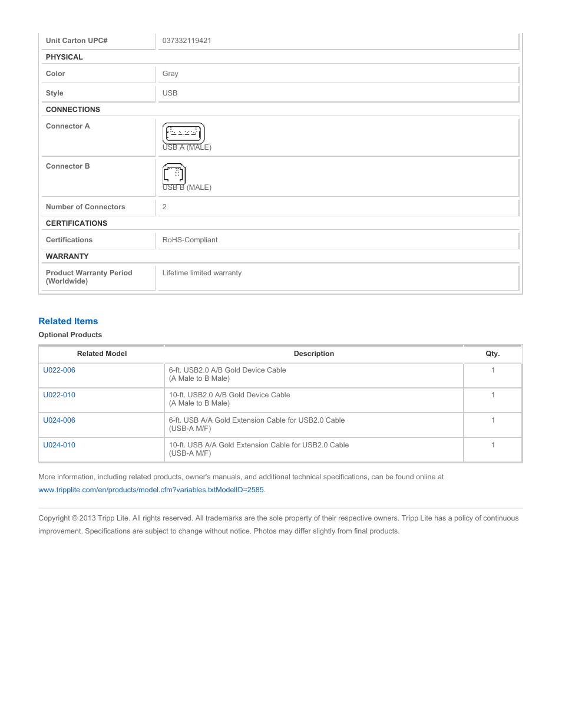Screen dimensions: 562x728
Task: Click the 6-ft. USB A/A Gold Extension Cable description
Action: [257, 424]
